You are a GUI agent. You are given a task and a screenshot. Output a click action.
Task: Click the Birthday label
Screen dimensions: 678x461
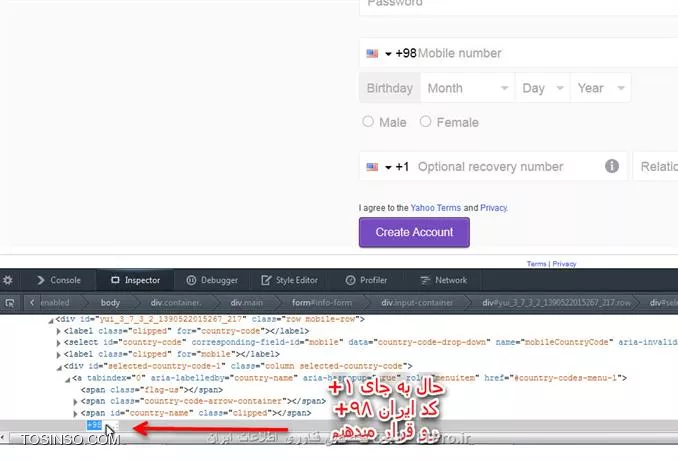click(x=390, y=88)
